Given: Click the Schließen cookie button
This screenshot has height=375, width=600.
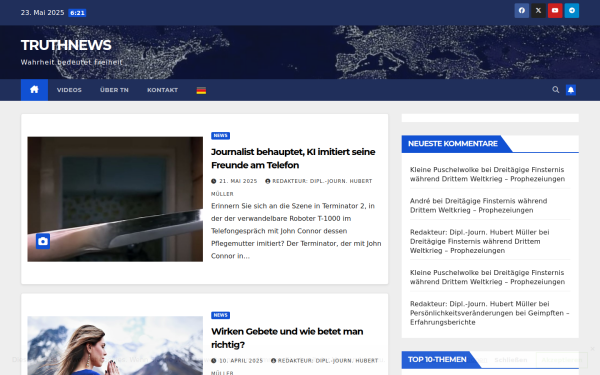Looking at the screenshot, I should coord(510,360).
